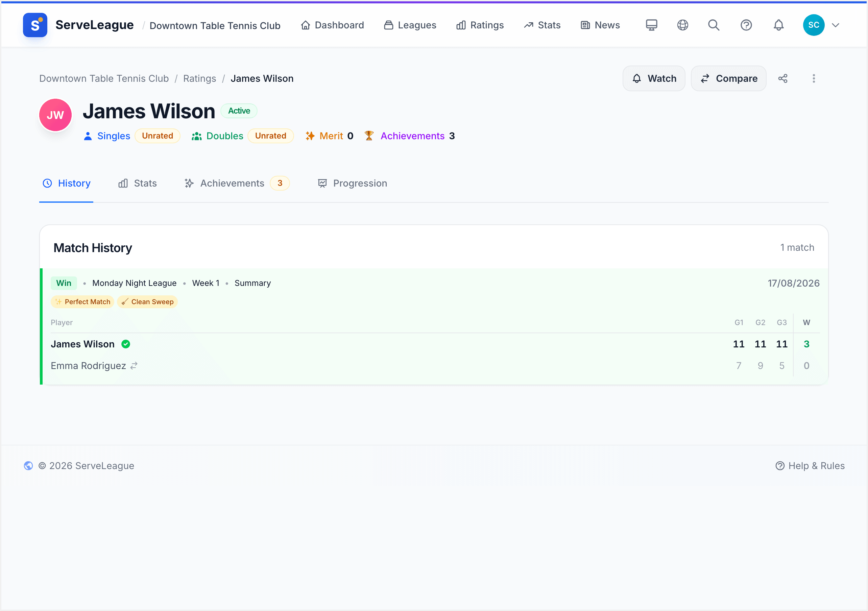
Task: Open the Downtown Table Tennis Club breadcrumb
Action: tap(104, 78)
